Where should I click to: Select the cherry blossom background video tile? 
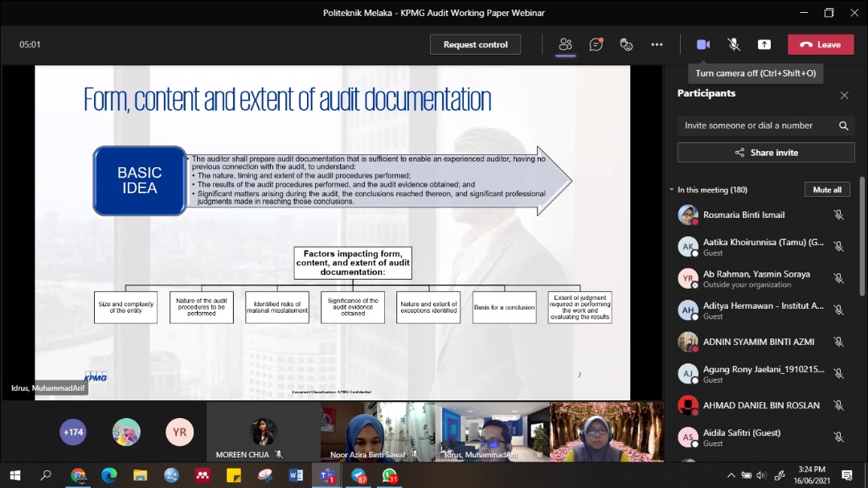click(607, 432)
